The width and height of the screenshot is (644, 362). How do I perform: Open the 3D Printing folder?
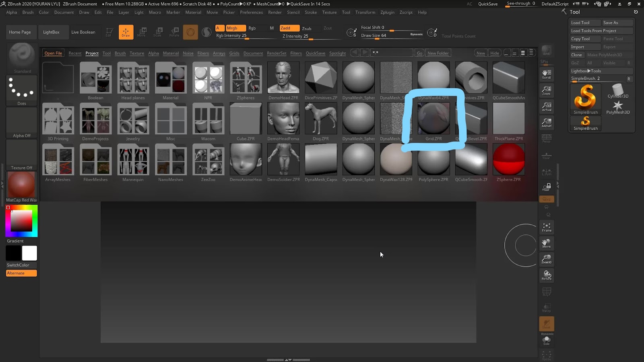tap(58, 122)
